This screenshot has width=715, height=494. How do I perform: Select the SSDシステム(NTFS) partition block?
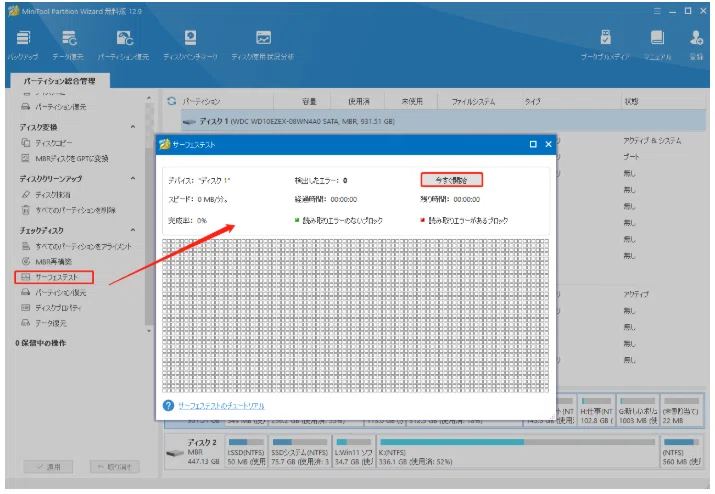pyautogui.click(x=300, y=452)
